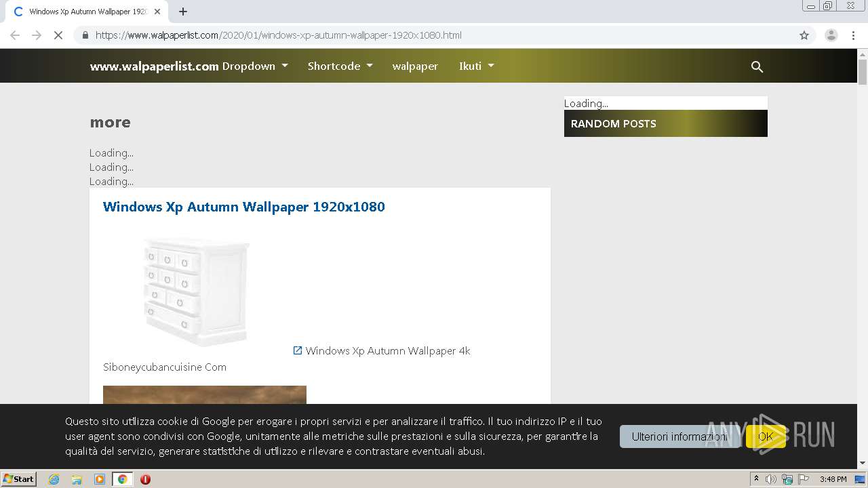The image size is (868, 488).
Task: Click the white dresser thumbnail image
Action: coord(197,291)
